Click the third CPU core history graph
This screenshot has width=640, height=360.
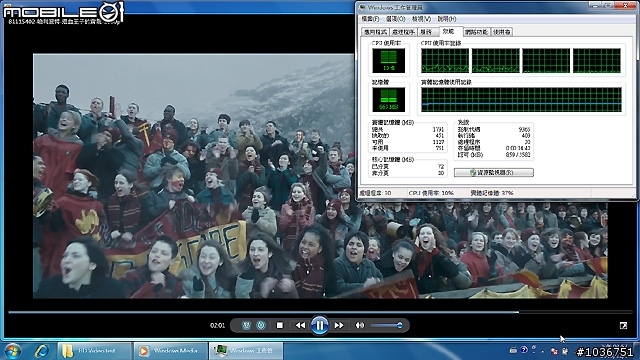546,60
